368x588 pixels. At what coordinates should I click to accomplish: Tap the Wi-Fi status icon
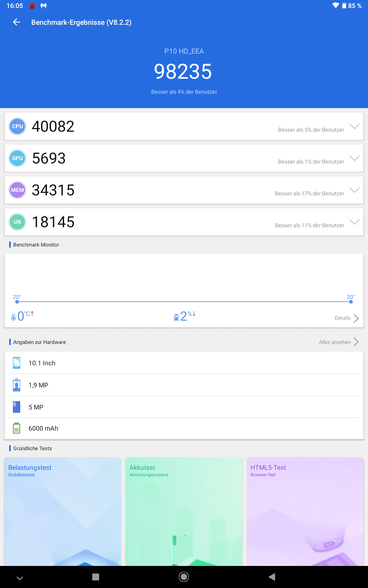click(x=336, y=6)
